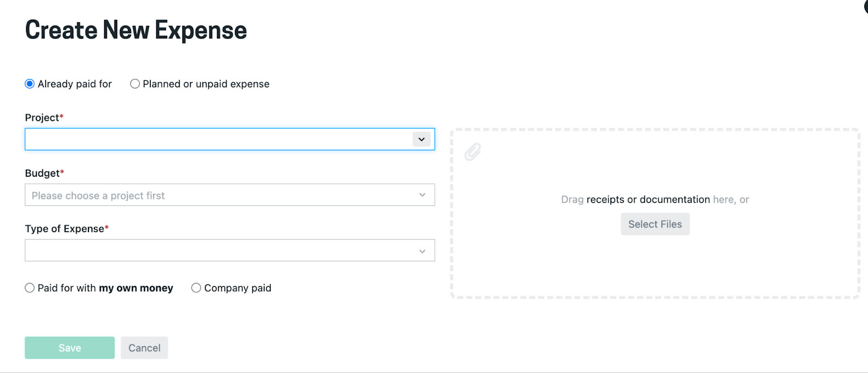Open the Budget dropdown
This screenshot has height=373, width=868.
(x=229, y=195)
